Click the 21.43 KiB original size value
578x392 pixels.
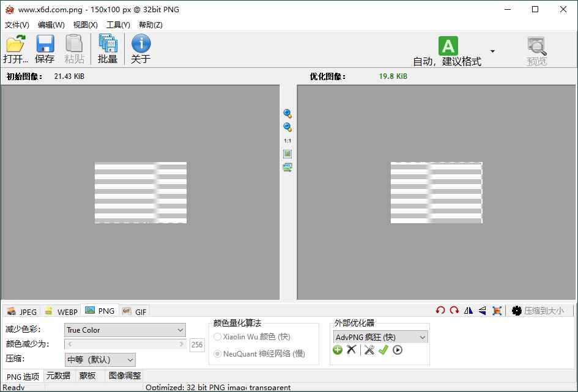point(69,76)
